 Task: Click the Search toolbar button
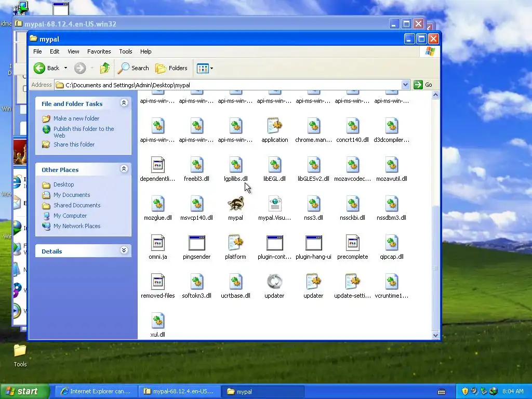point(134,68)
